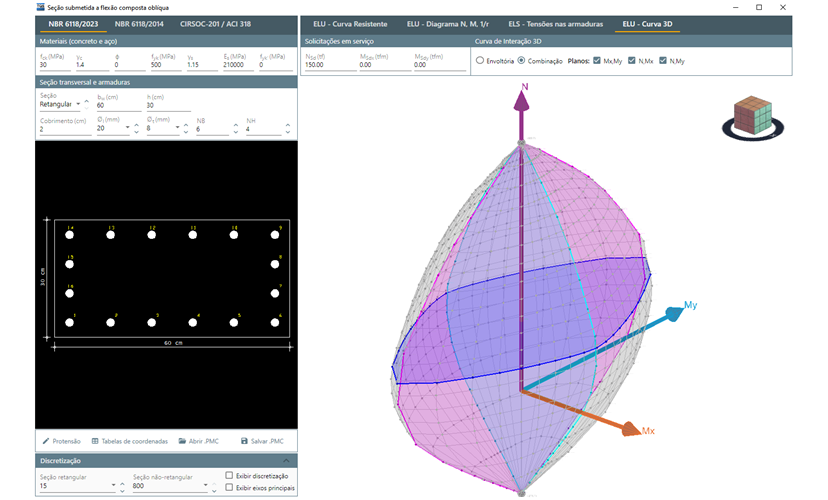Click the Protensão pencil icon
Image resolution: width=828 pixels, height=500 pixels.
pos(45,441)
